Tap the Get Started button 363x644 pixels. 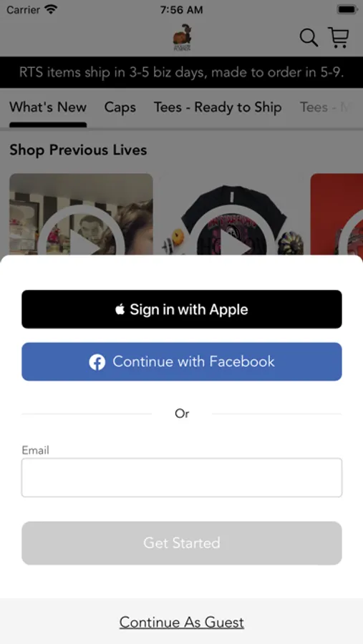coord(182,543)
